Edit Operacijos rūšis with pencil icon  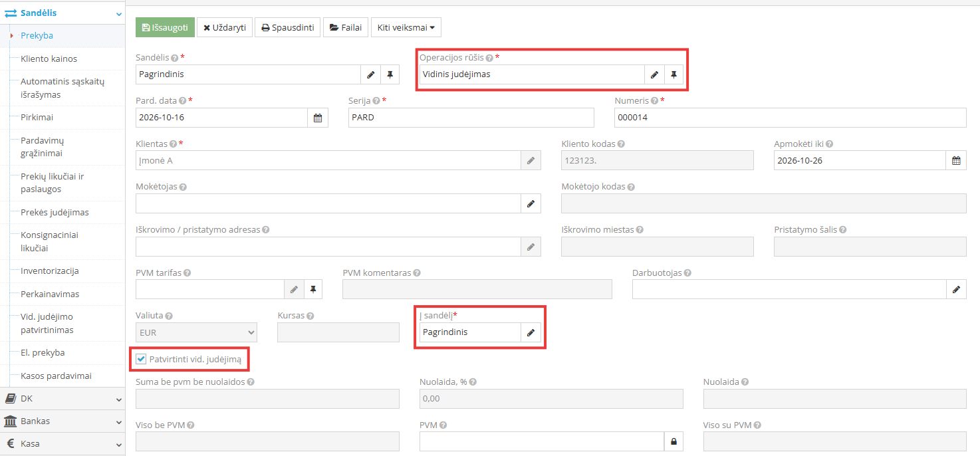point(654,74)
